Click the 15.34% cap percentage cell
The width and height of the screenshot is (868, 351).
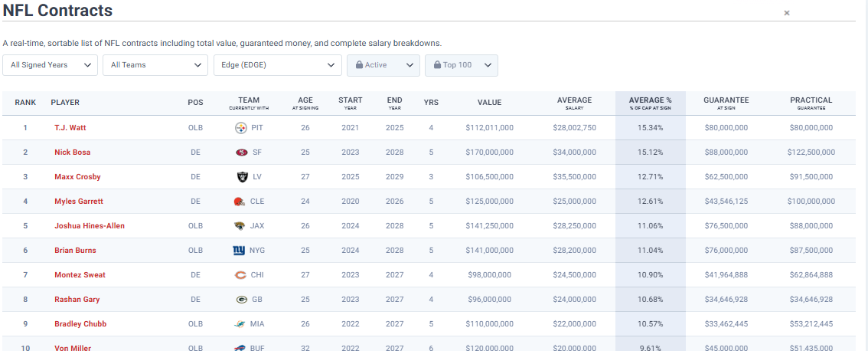coord(651,128)
